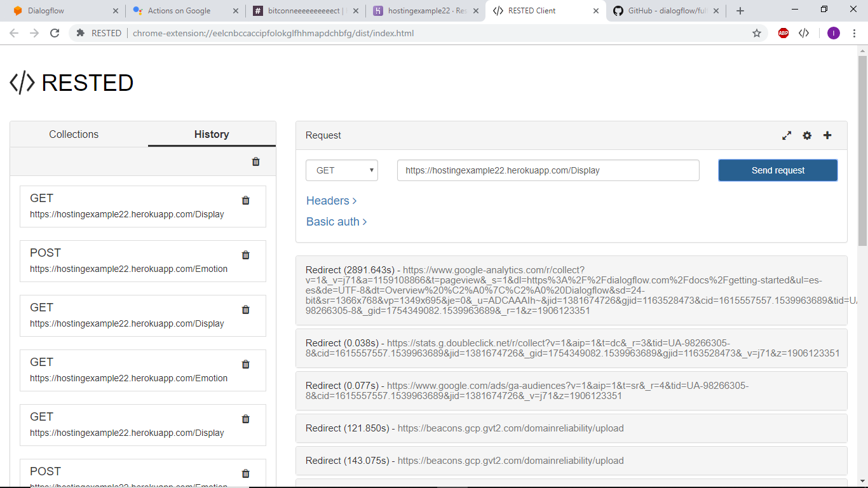Switch to the GitHub dialogflow tab

666,11
